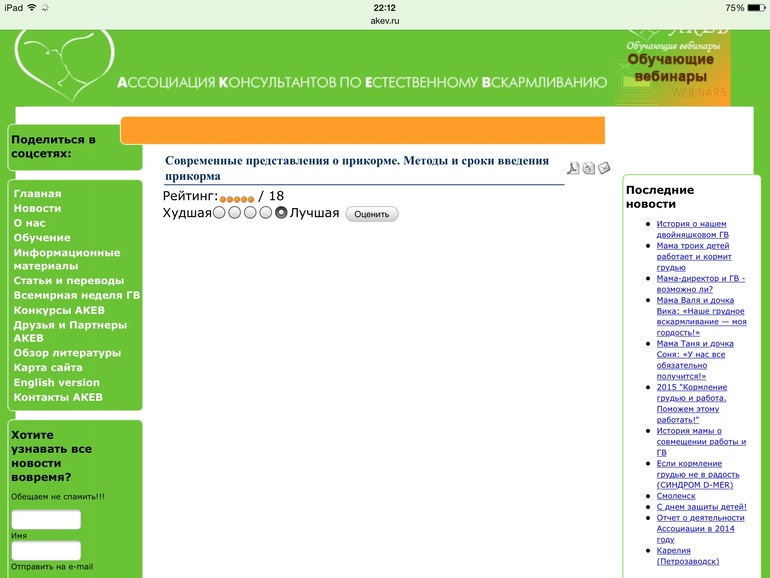Select the middle rating radio button
770x578 pixels.
[250, 213]
